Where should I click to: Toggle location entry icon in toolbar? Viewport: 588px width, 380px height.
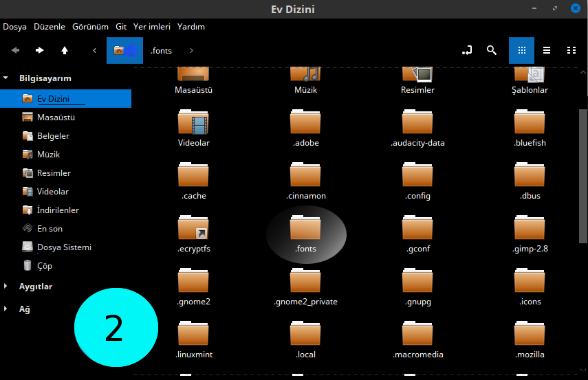coord(467,50)
